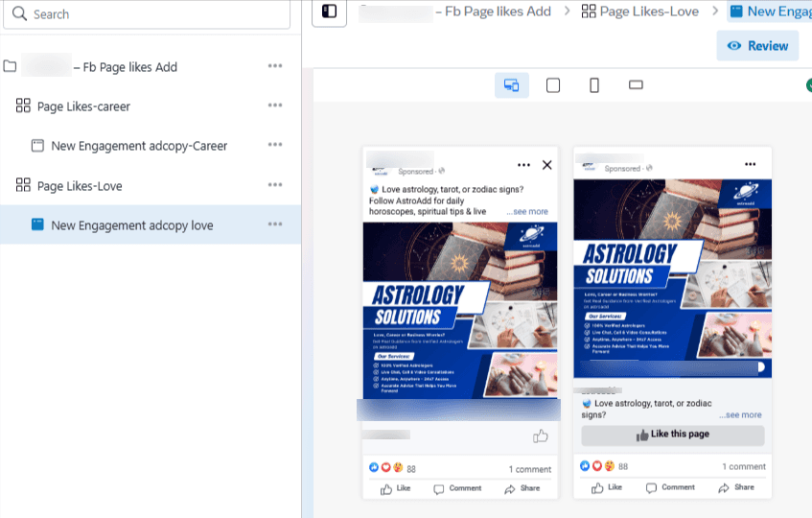
Task: Open three-dot menu on right ad preview
Action: click(x=750, y=164)
